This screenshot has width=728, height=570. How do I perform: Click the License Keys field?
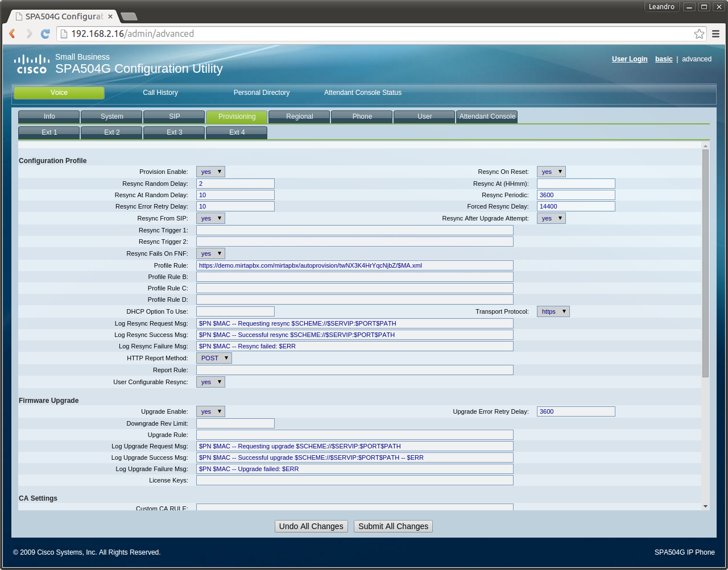(355, 480)
